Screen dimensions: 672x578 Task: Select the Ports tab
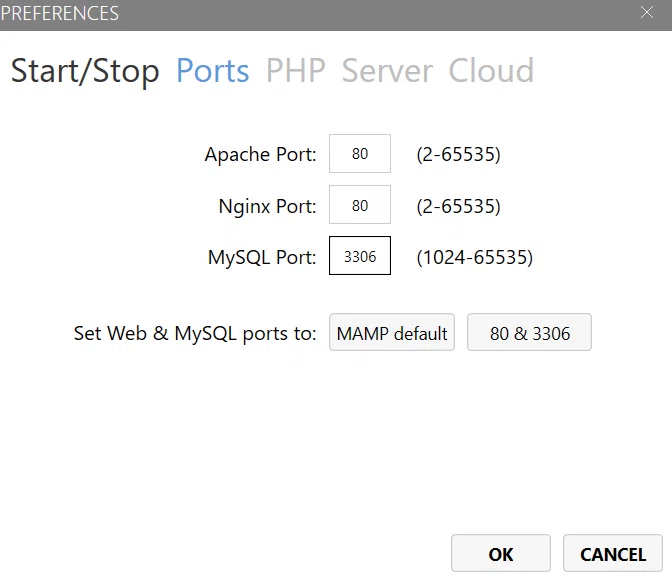pyautogui.click(x=213, y=71)
